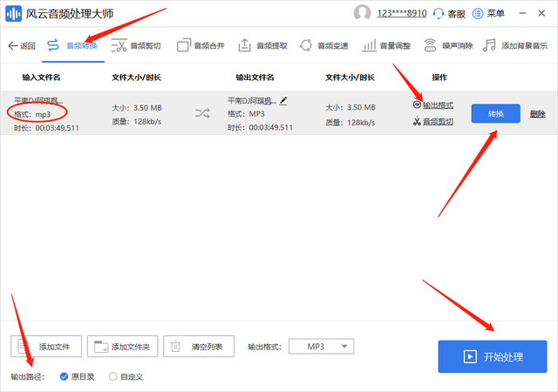Click the 音频变速 circular icon
Screen dimensions: 558x392
pos(306,45)
